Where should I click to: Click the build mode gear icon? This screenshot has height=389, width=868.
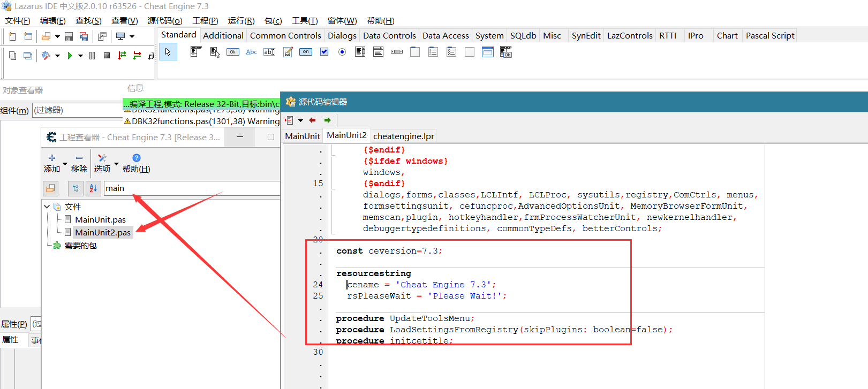(46, 56)
